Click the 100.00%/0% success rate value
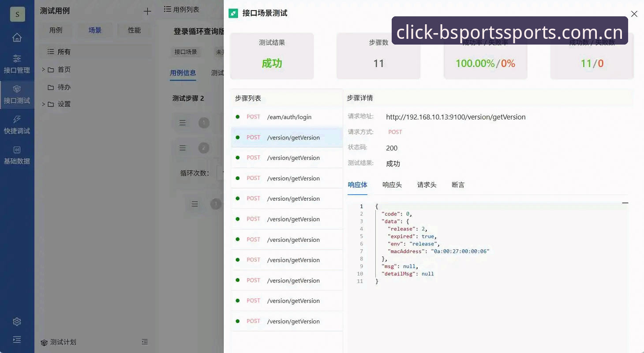The image size is (644, 353). 485,64
